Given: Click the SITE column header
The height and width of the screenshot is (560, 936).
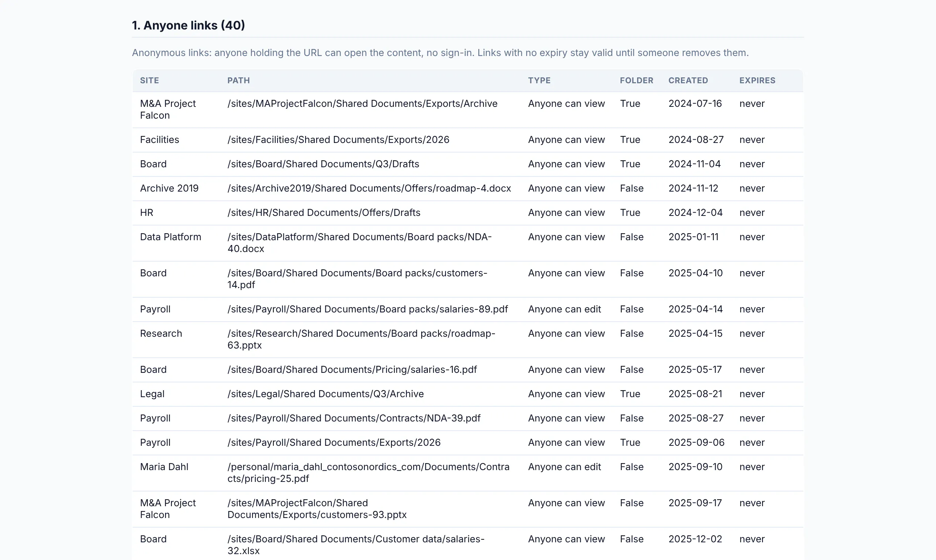Looking at the screenshot, I should [150, 80].
